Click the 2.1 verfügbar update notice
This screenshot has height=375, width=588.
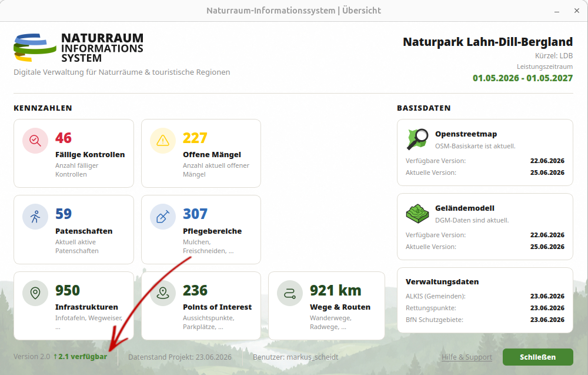click(80, 357)
